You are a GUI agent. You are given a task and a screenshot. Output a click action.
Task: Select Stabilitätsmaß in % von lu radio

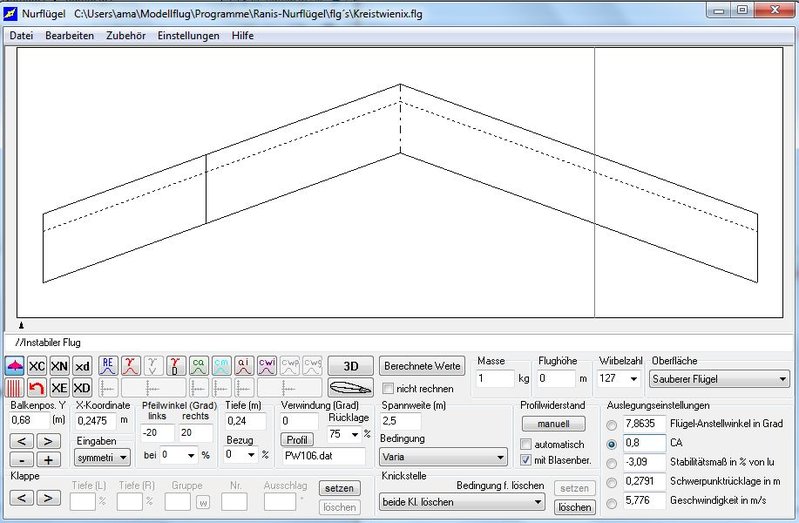(611, 463)
